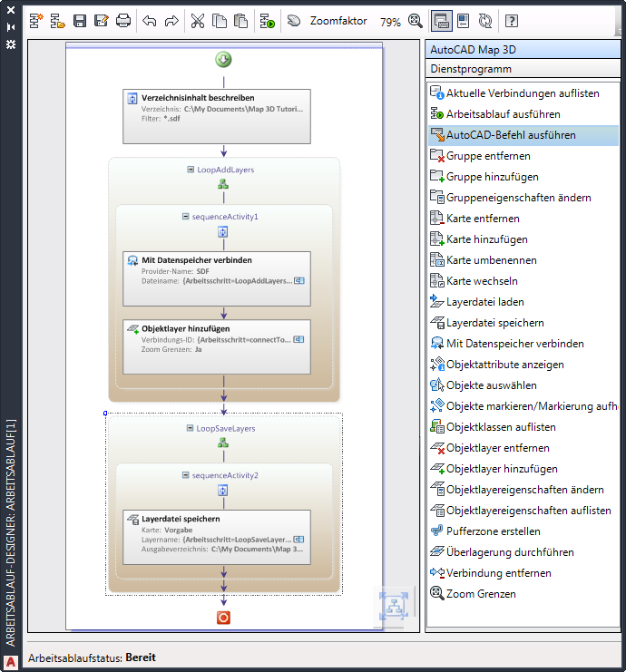Collapse the LoopAddLayers group
626x672 pixels.
[x=191, y=170]
